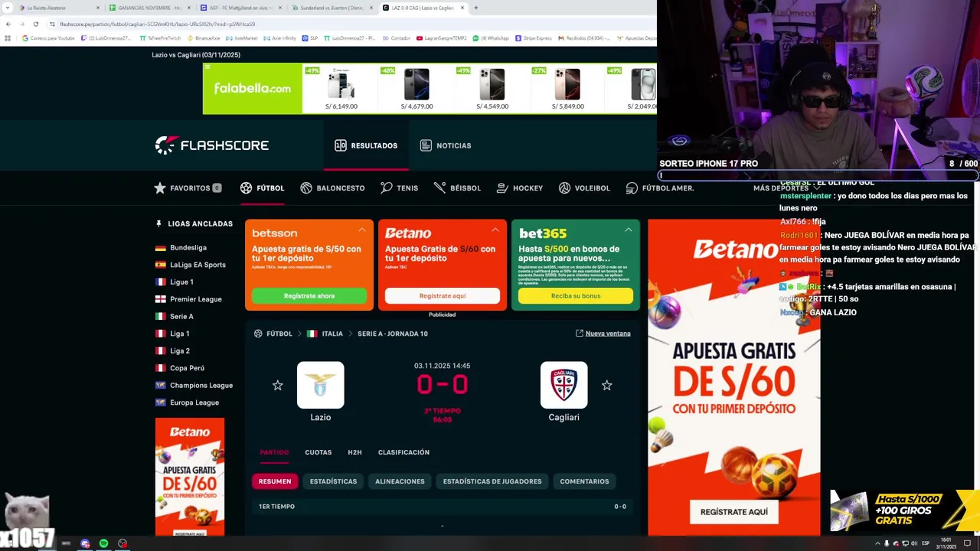Open the Fútbol sport tab
The height and width of the screenshot is (551, 980).
coord(262,187)
